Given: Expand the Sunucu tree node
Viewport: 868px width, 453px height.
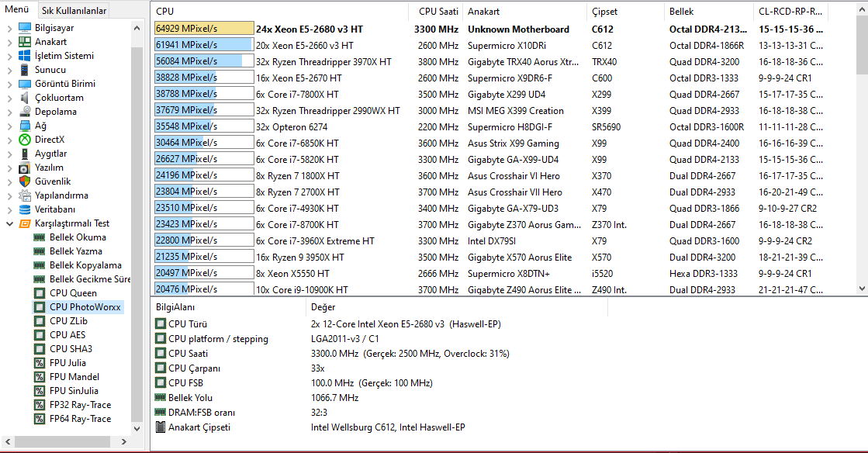Looking at the screenshot, I should pyautogui.click(x=9, y=70).
